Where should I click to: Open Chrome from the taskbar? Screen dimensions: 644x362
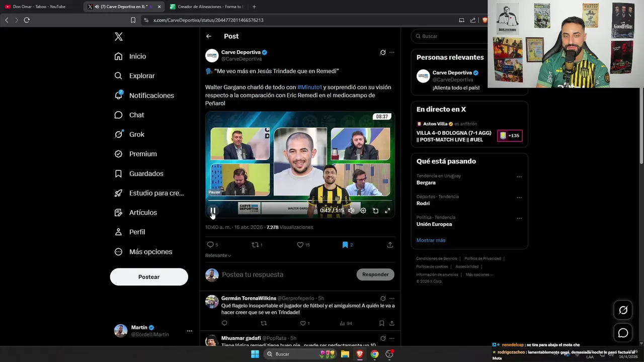(x=374, y=354)
